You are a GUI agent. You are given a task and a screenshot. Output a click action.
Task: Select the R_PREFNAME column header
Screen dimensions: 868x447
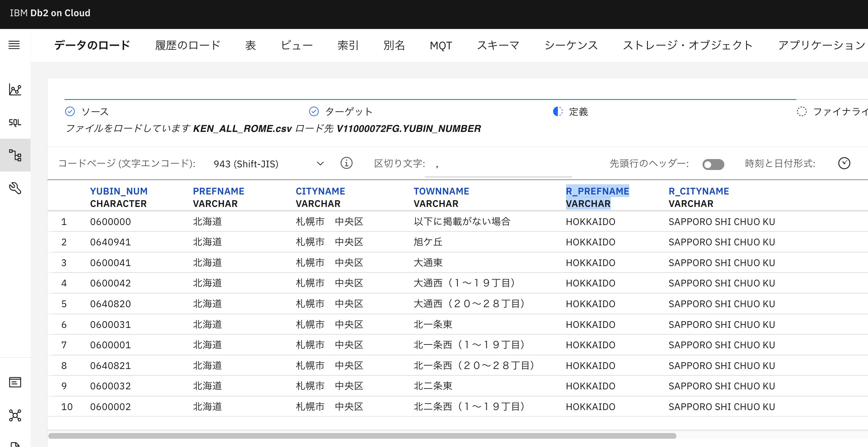tap(597, 191)
